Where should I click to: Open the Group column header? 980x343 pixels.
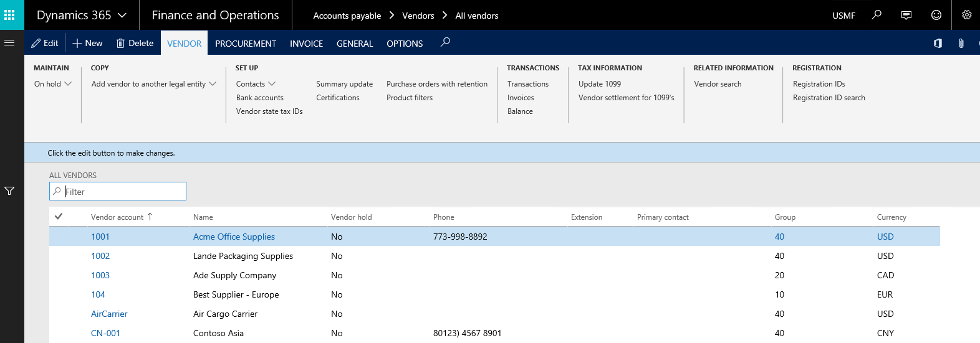(785, 217)
